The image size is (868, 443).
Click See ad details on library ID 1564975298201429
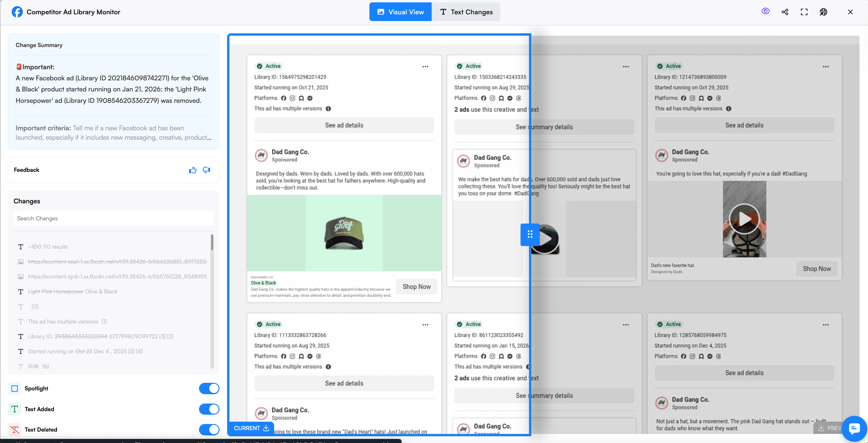(x=344, y=125)
